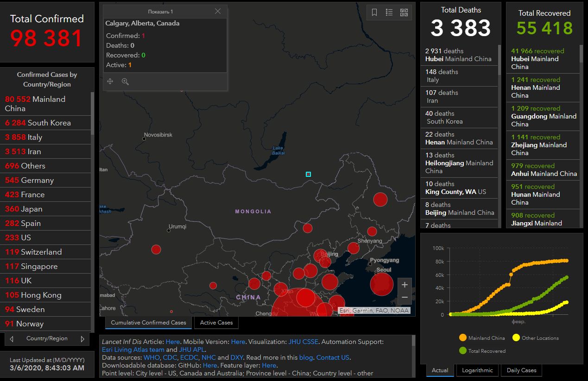This screenshot has width=588, height=381.
Task: Switch to the Active Cases tab
Action: [x=216, y=323]
